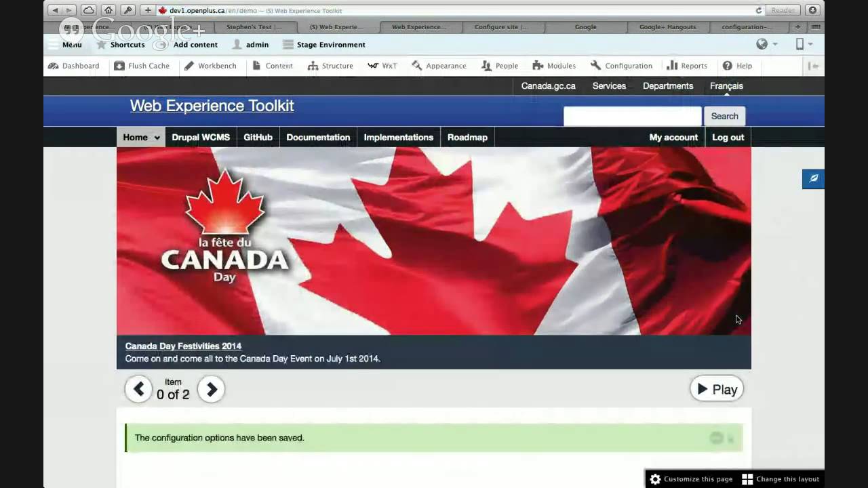Click Log out link
Viewport: 868px width, 488px height.
(x=728, y=138)
